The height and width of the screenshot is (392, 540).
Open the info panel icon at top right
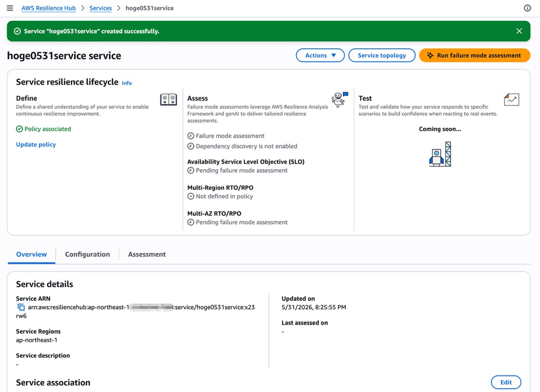527,8
